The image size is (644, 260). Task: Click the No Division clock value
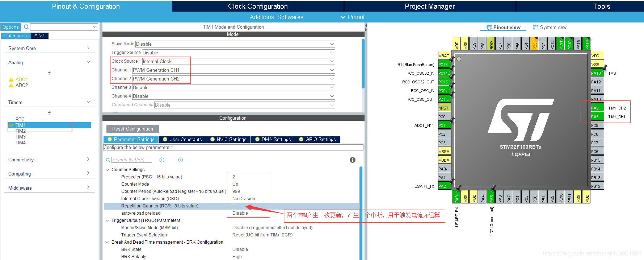(244, 199)
